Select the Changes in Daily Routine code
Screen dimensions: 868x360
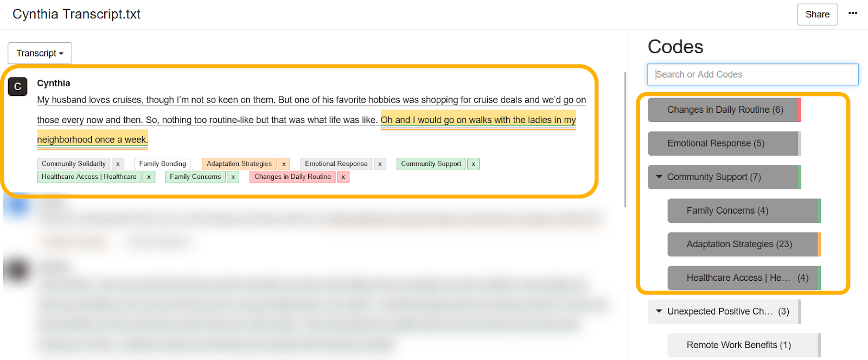[x=723, y=110]
